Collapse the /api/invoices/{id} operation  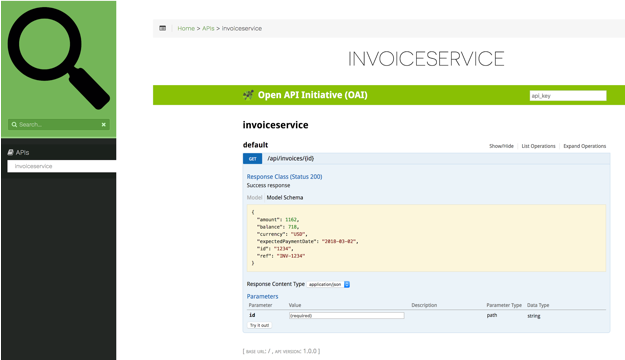tap(291, 159)
